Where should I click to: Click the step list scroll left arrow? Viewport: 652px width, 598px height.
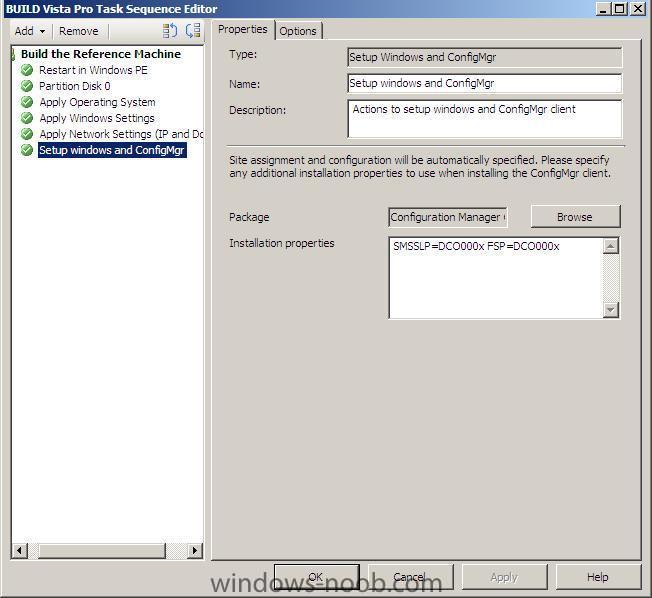pos(20,551)
